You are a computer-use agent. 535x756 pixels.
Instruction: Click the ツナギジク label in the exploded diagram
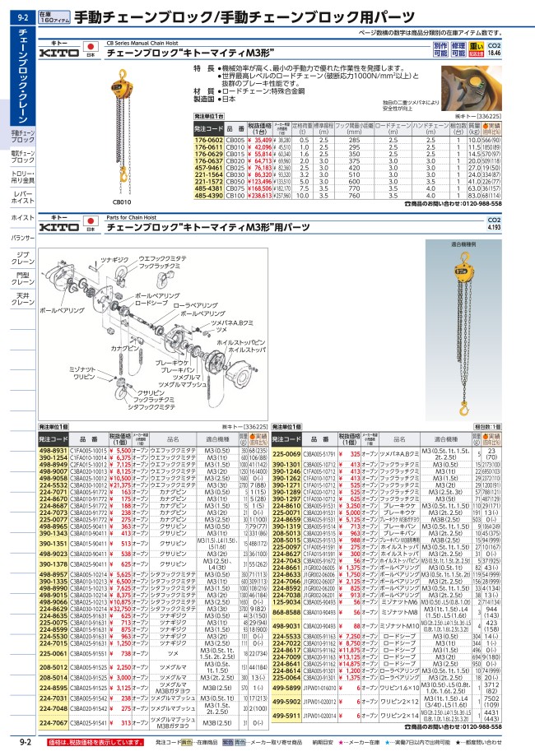point(114,260)
